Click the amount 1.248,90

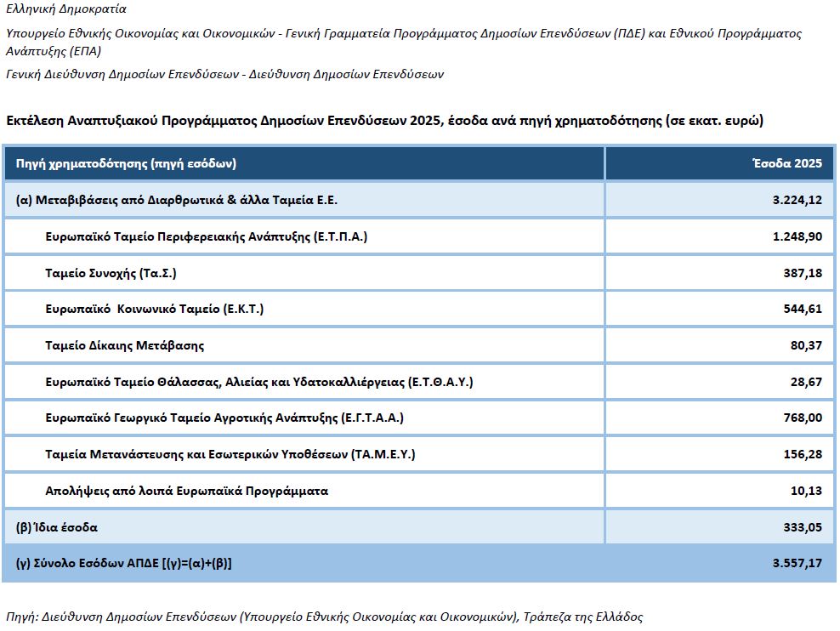[797, 236]
